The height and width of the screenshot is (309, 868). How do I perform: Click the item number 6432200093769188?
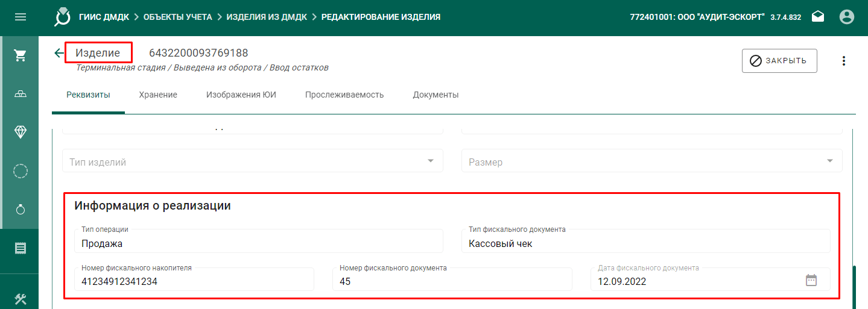click(x=198, y=53)
